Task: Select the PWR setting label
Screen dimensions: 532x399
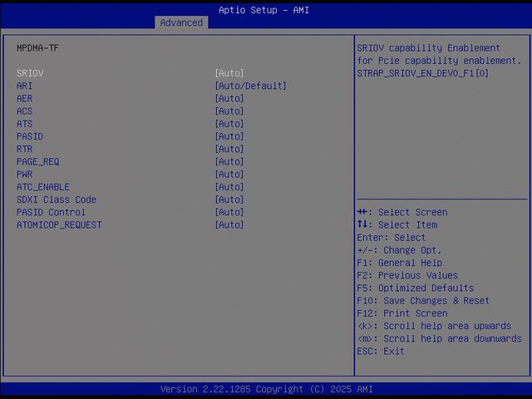Action: click(24, 175)
